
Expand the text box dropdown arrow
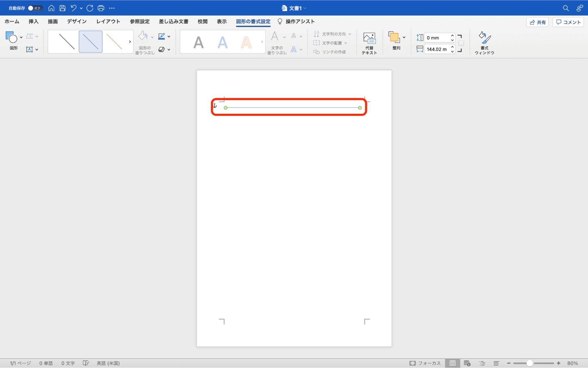pyautogui.click(x=37, y=49)
